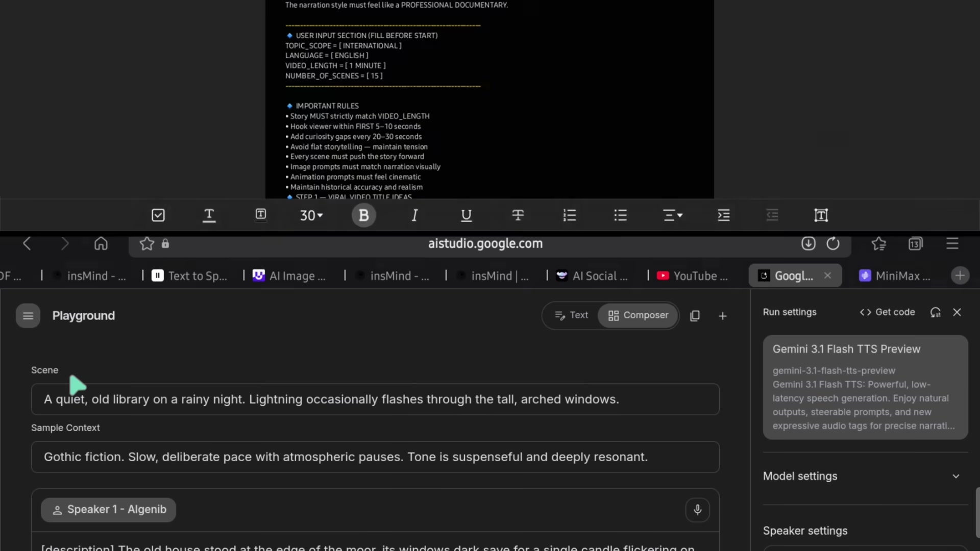Insert a numbered list
The height and width of the screenshot is (551, 980).
[x=569, y=215]
